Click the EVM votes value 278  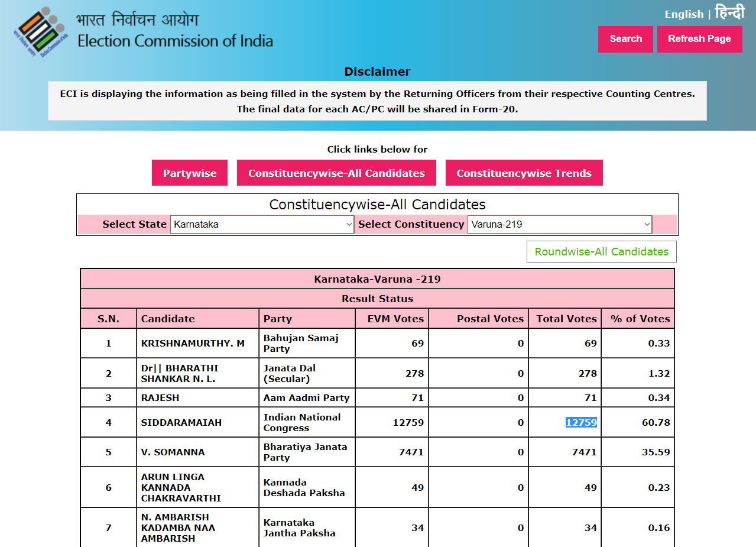point(414,374)
